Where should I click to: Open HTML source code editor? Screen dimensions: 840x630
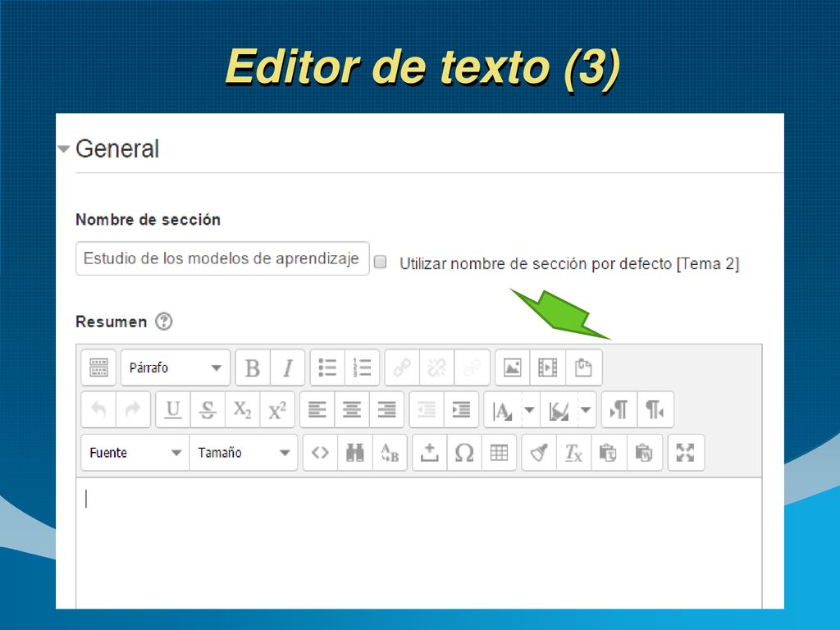click(x=321, y=453)
